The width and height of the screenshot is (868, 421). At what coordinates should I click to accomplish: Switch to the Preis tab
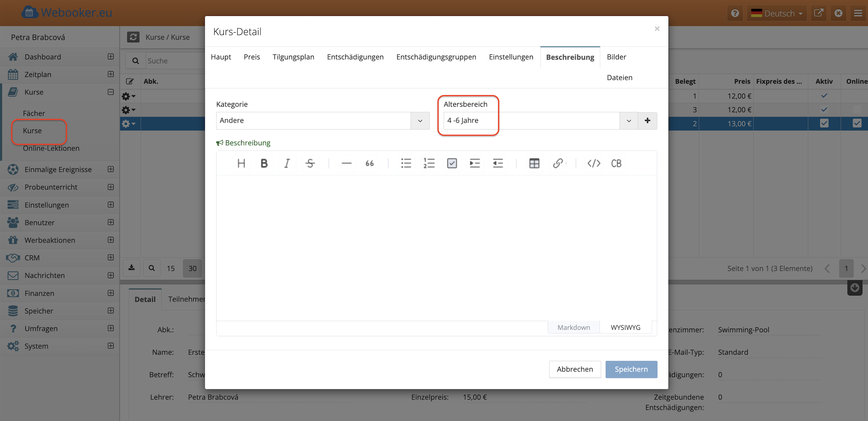pyautogui.click(x=252, y=57)
